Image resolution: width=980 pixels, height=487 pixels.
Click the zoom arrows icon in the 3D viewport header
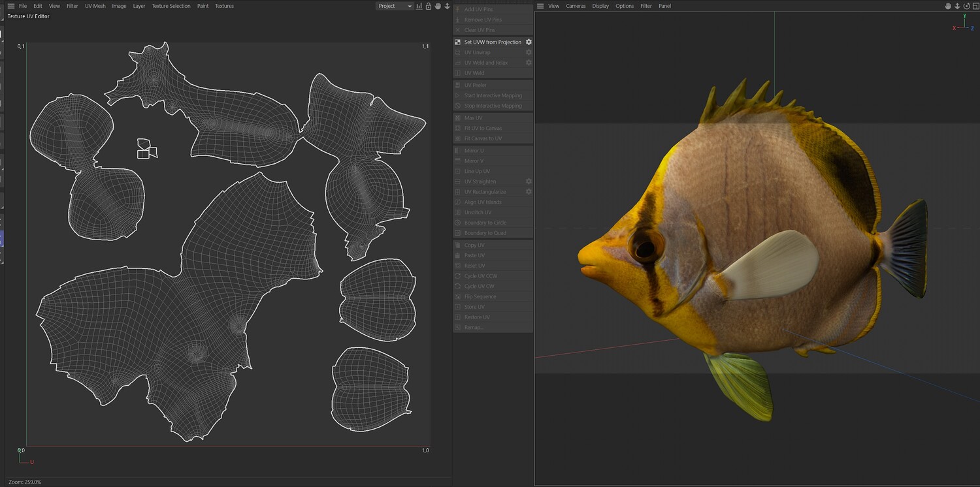coord(956,6)
